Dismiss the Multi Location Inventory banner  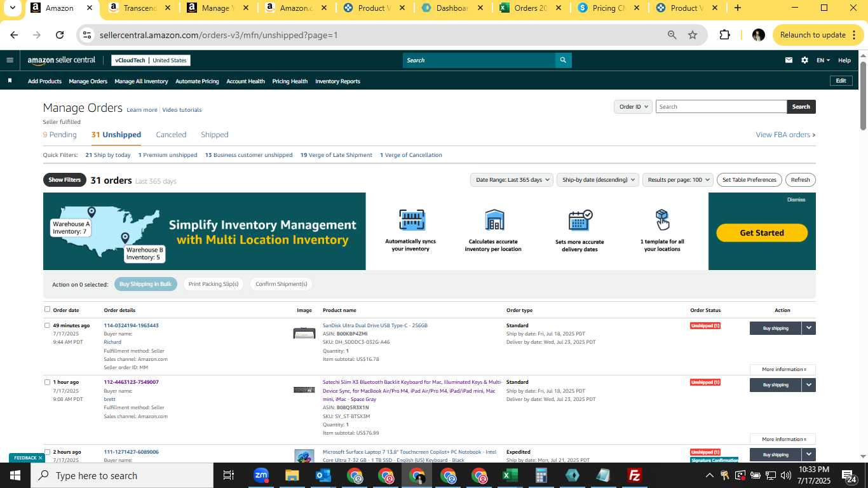796,200
